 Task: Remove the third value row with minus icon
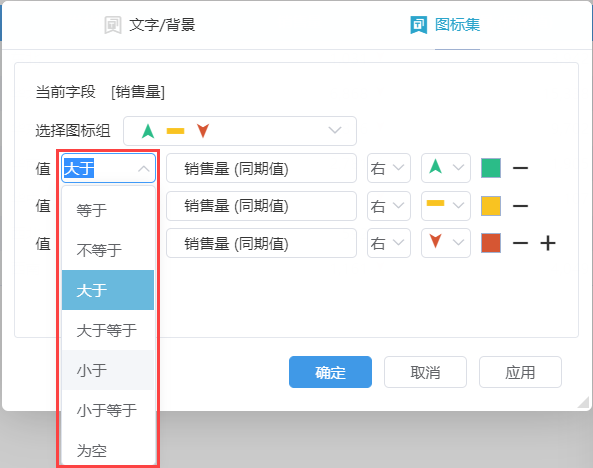(x=520, y=243)
